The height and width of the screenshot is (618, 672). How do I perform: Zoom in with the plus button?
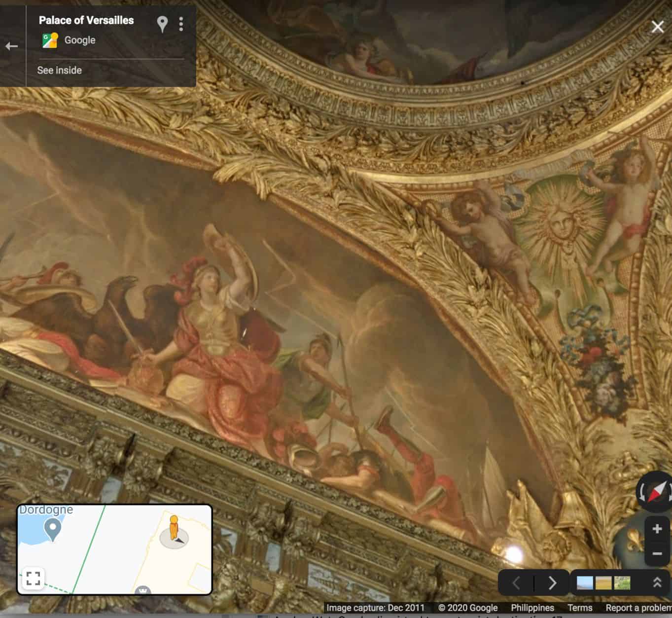pyautogui.click(x=657, y=529)
